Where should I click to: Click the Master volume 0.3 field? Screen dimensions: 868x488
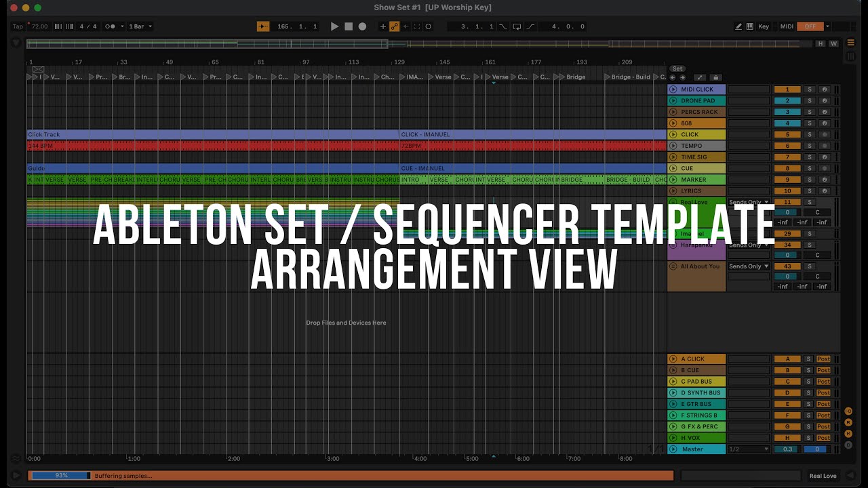click(787, 449)
